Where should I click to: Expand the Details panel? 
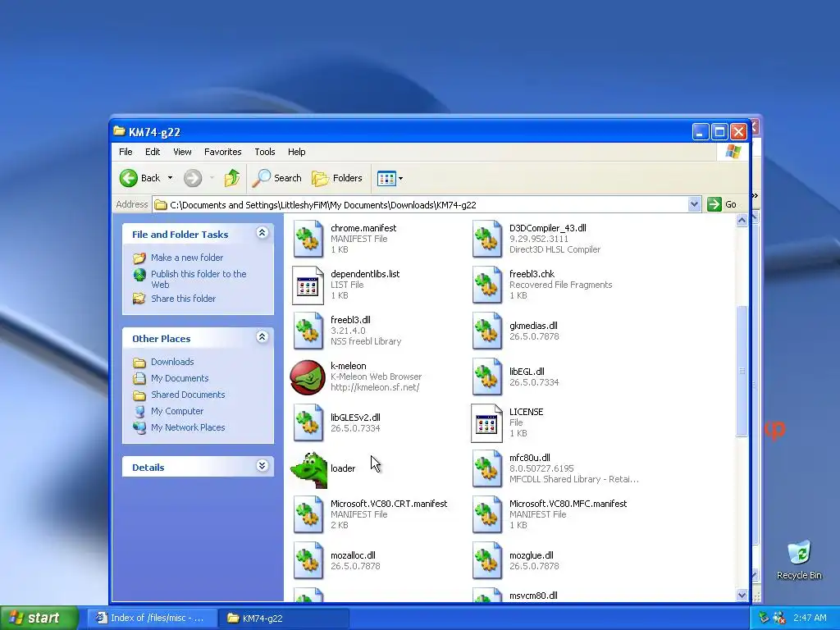[x=262, y=465]
